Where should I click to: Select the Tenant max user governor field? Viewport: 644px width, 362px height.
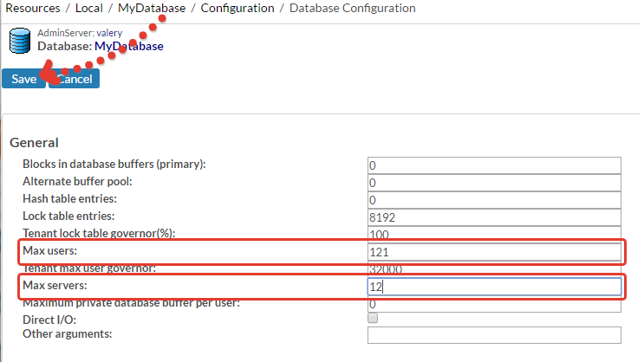pyautogui.click(x=494, y=269)
